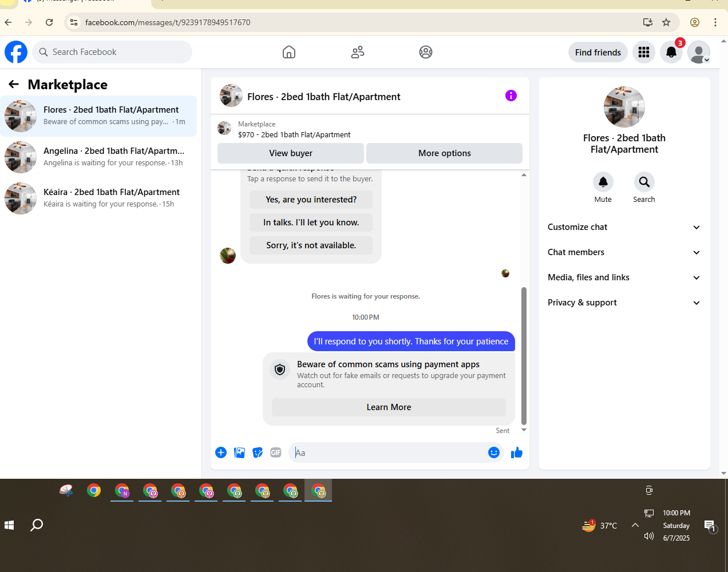Open the emoji picker in message box
The width and height of the screenshot is (728, 572).
tap(494, 452)
